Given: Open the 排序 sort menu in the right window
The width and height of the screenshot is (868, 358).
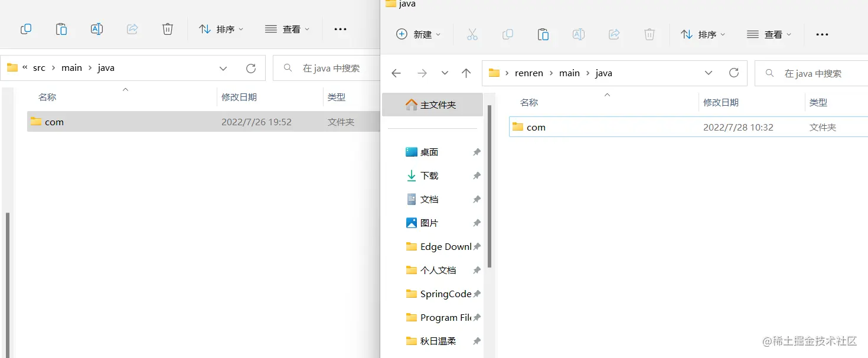Looking at the screenshot, I should point(703,34).
